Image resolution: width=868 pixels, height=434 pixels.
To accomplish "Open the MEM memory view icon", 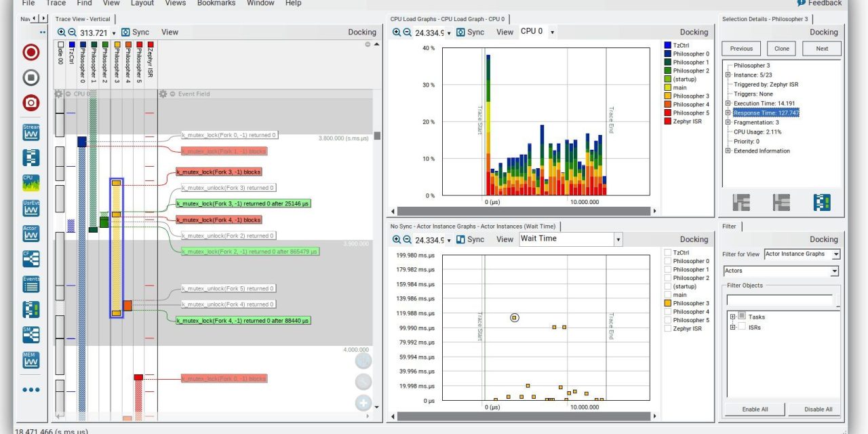I will [x=30, y=359].
